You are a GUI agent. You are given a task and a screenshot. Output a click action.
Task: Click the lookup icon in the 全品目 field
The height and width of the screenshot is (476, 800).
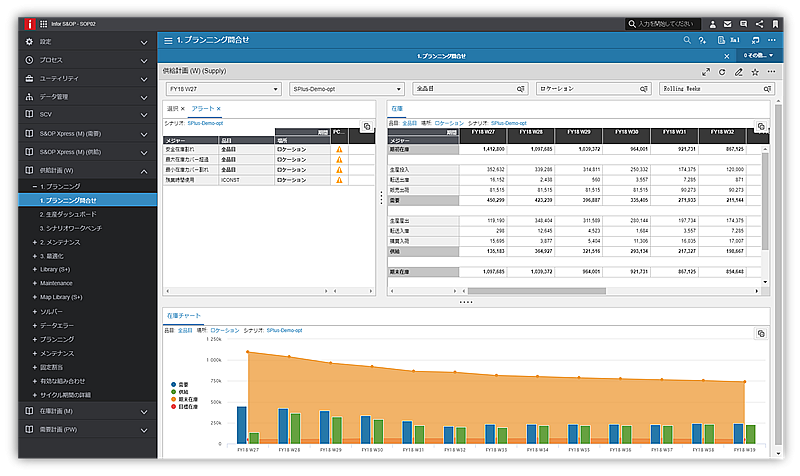[x=520, y=89]
